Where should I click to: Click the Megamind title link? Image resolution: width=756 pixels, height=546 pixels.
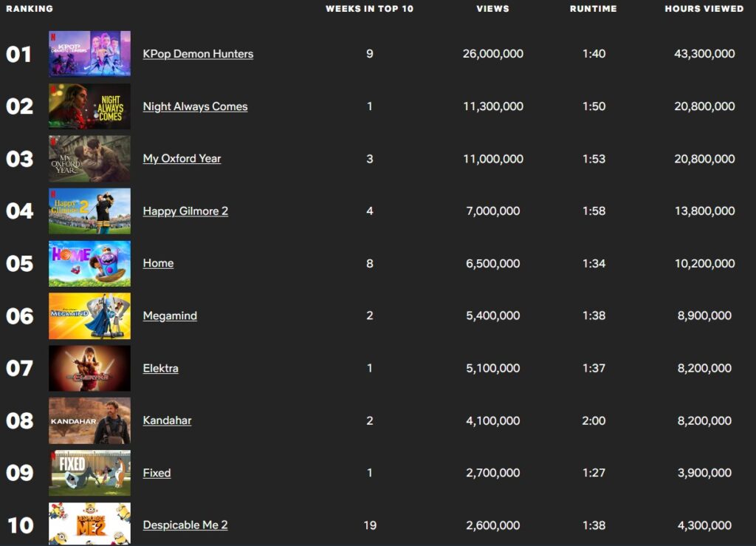click(170, 315)
